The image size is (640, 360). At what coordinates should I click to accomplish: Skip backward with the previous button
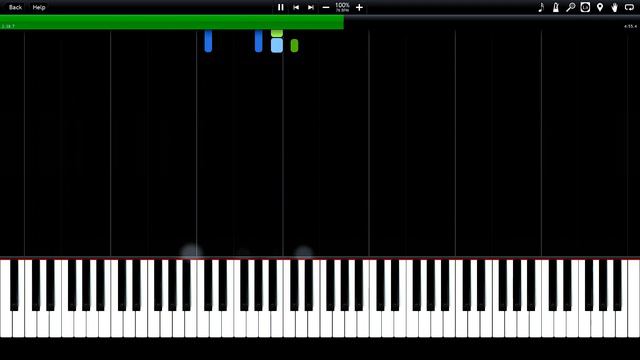(296, 7)
